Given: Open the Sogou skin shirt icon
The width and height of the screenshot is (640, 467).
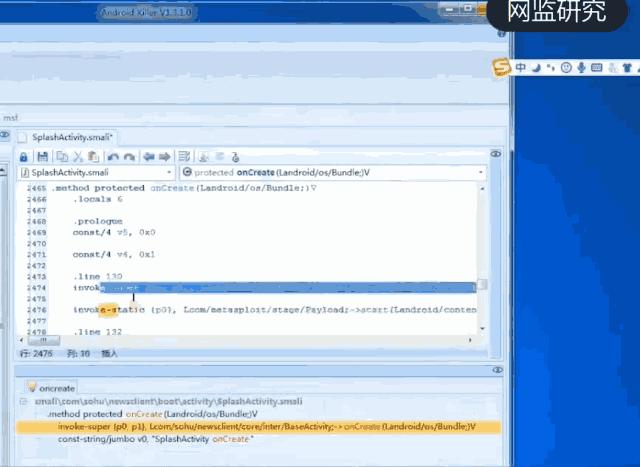Looking at the screenshot, I should pyautogui.click(x=627, y=68).
